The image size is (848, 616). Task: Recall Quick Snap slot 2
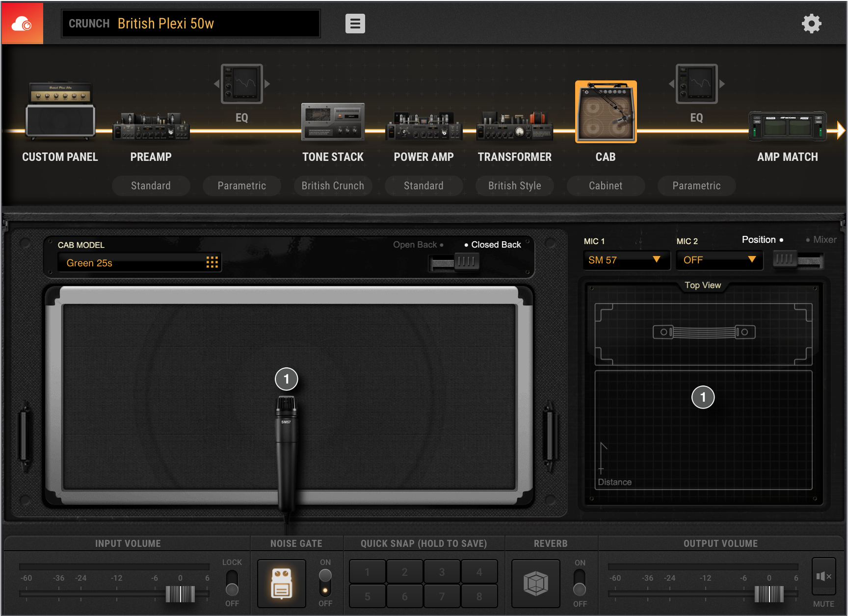point(404,572)
